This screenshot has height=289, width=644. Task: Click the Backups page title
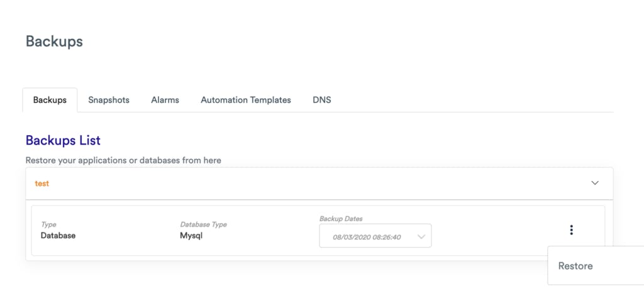(x=54, y=41)
